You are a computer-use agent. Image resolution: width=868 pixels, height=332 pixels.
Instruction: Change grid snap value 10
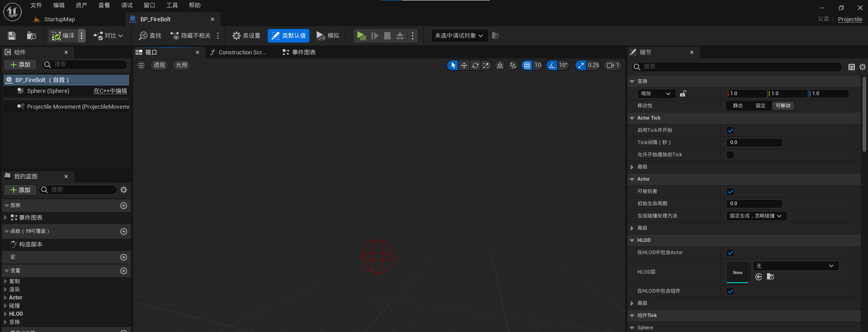(x=538, y=65)
